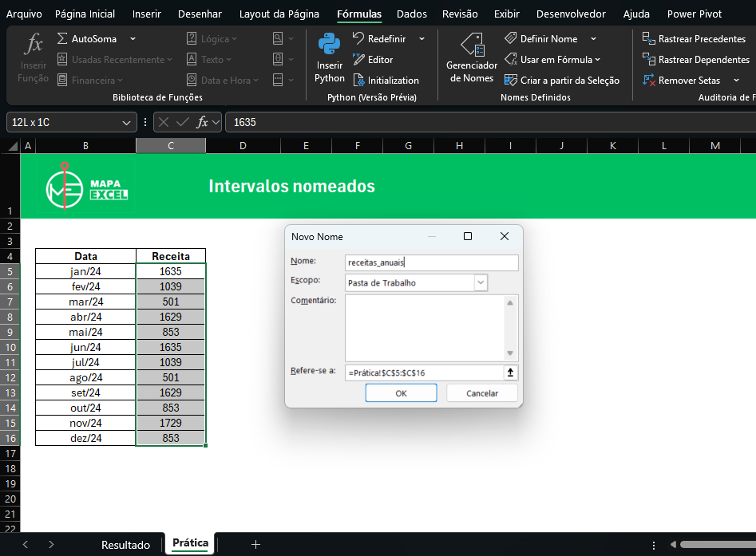Open Python Initialization settings
The width and height of the screenshot is (756, 556).
pos(386,81)
